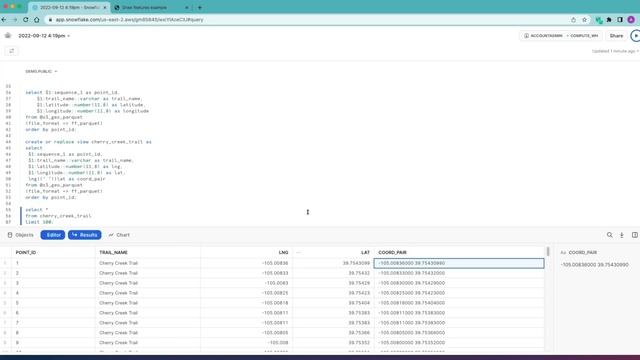Viewport: 640px width, 360px height.
Task: Open a new browser tab
Action: tap(200, 7)
